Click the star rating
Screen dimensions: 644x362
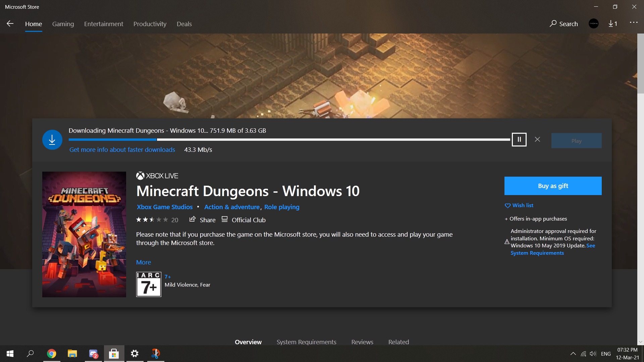[x=152, y=220]
